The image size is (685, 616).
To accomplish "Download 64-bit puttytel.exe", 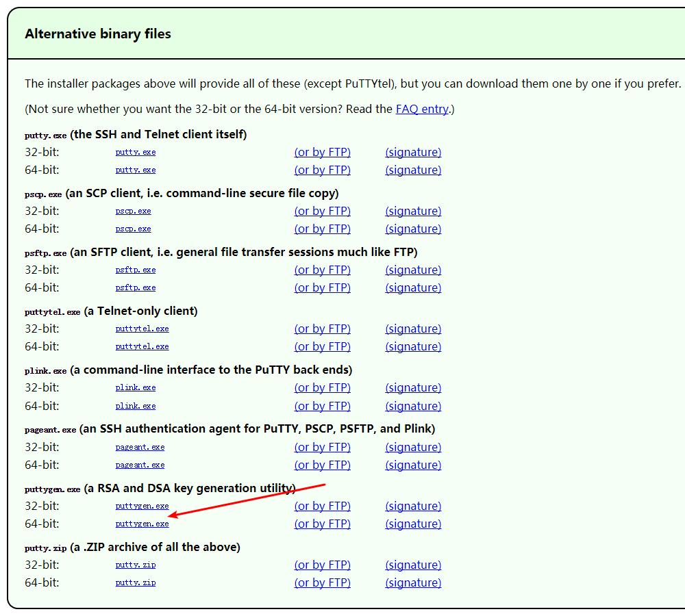I will pos(142,347).
